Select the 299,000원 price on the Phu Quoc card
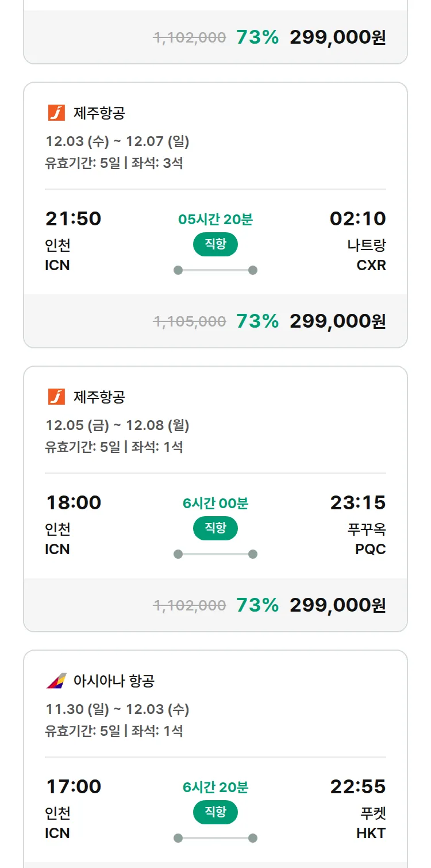The height and width of the screenshot is (868, 431). [x=337, y=605]
